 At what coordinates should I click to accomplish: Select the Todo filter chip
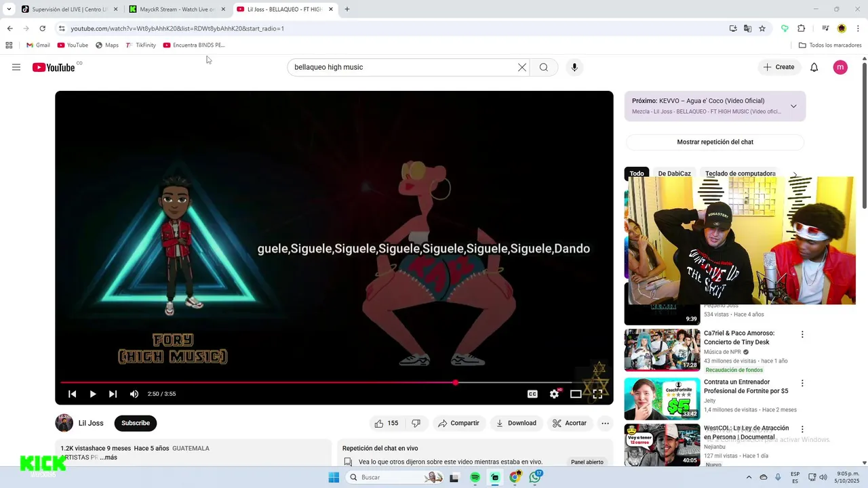(x=637, y=174)
